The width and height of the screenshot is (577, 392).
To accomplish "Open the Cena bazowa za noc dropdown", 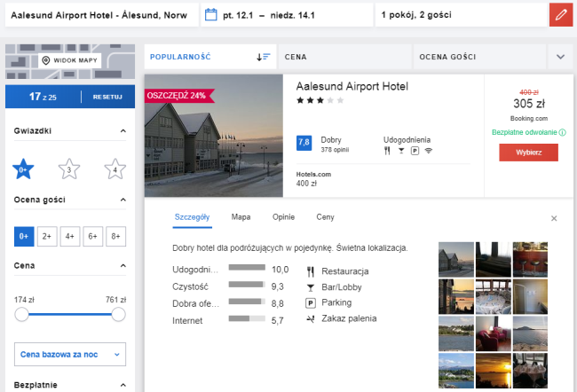I will 70,354.
